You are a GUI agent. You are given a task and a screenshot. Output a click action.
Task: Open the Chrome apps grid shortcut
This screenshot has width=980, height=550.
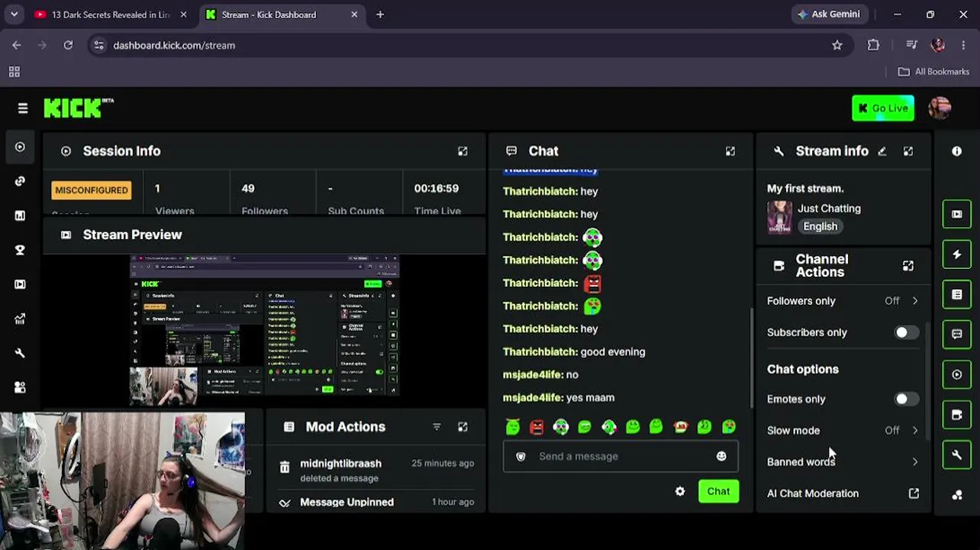tap(14, 72)
